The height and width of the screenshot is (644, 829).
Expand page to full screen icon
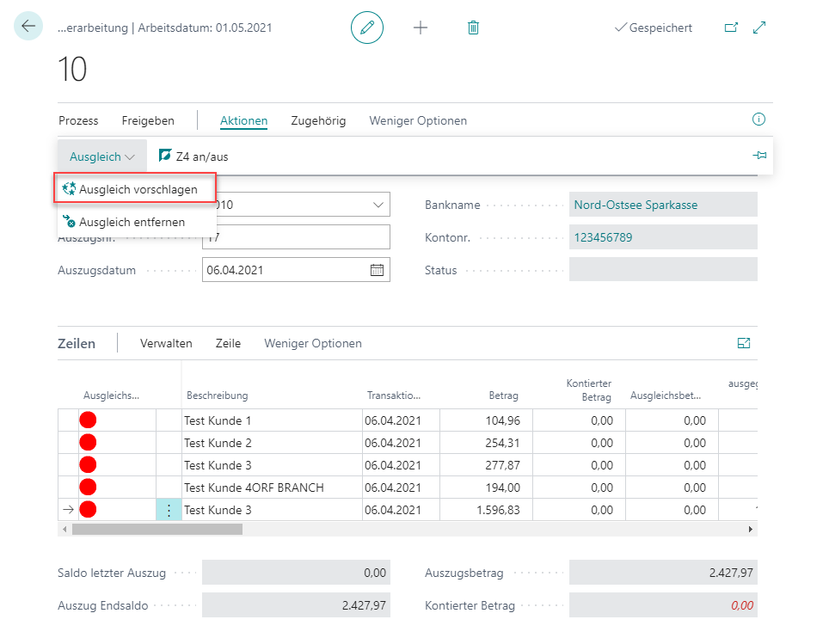click(759, 28)
